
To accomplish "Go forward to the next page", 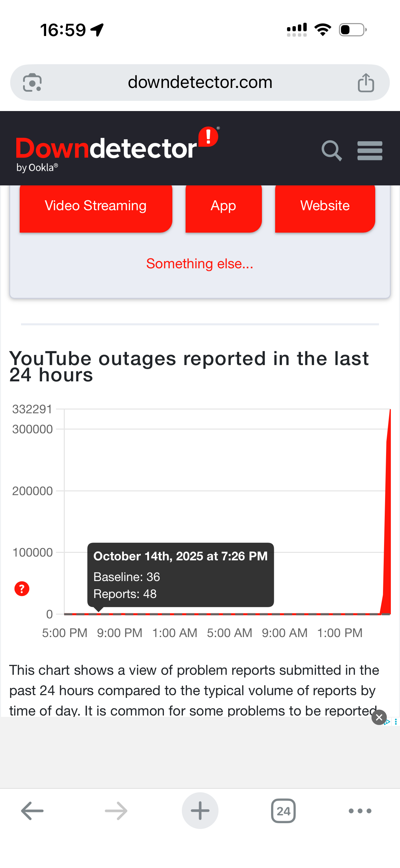I will pos(116,811).
